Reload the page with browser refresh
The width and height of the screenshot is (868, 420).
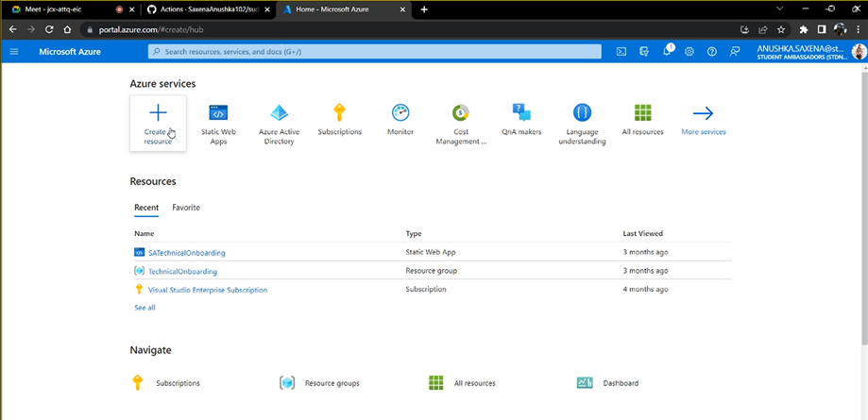pos(49,29)
